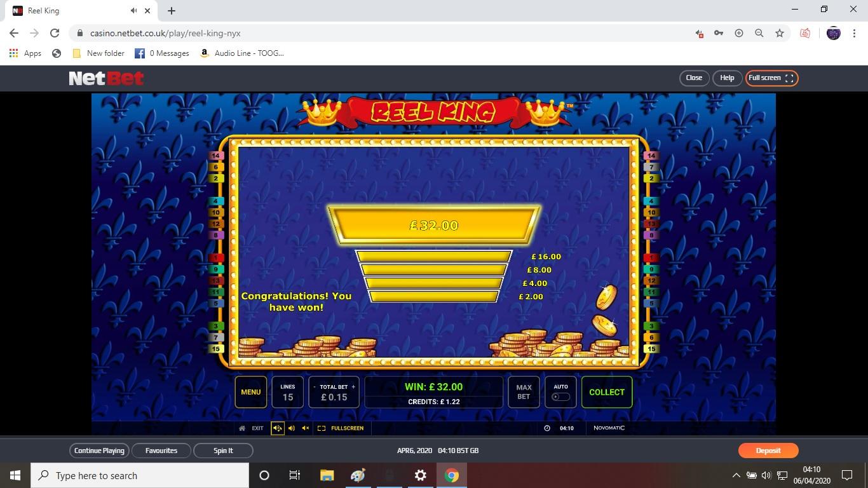Open Settings gear on taskbar

(421, 475)
